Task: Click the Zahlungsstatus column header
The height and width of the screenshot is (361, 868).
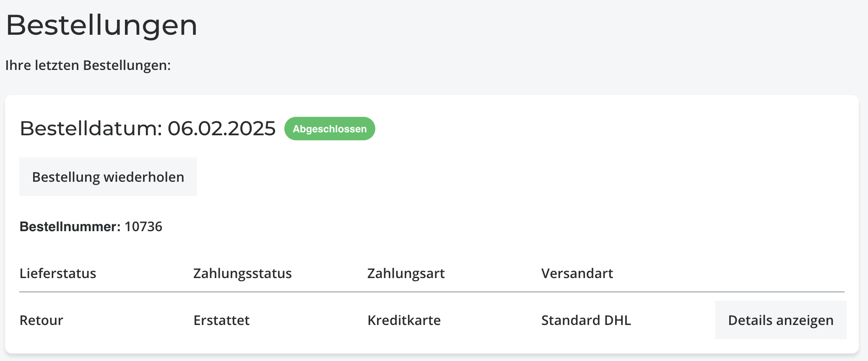Action: point(242,273)
